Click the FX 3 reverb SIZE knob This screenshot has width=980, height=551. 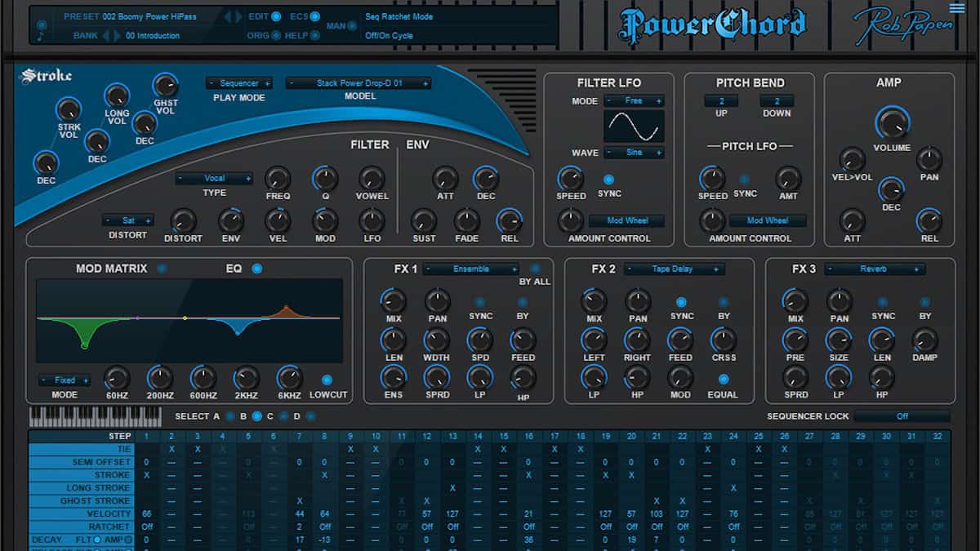839,340
